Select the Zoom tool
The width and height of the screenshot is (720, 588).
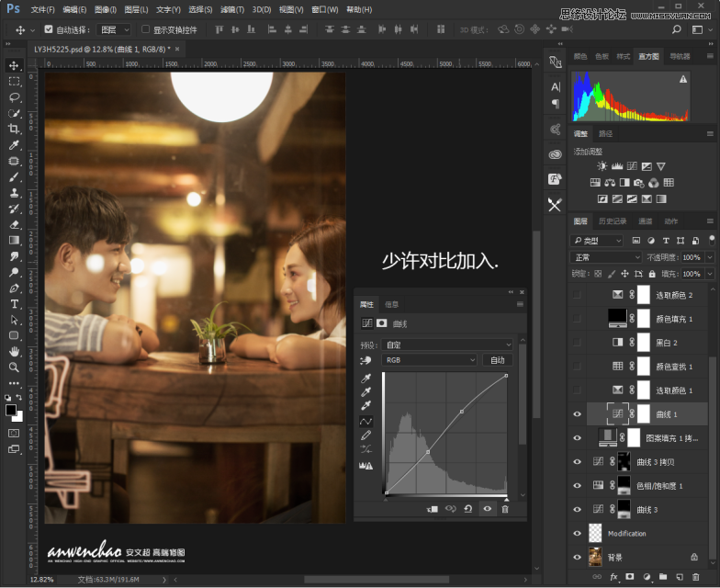(14, 367)
